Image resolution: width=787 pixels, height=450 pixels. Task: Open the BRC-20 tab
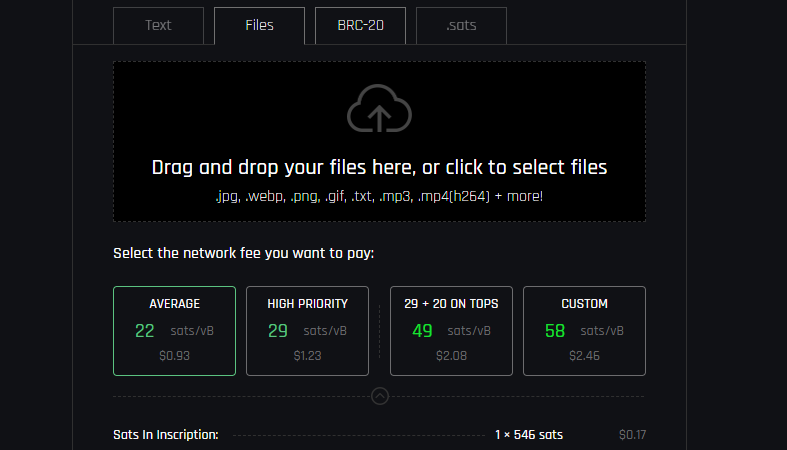[360, 26]
